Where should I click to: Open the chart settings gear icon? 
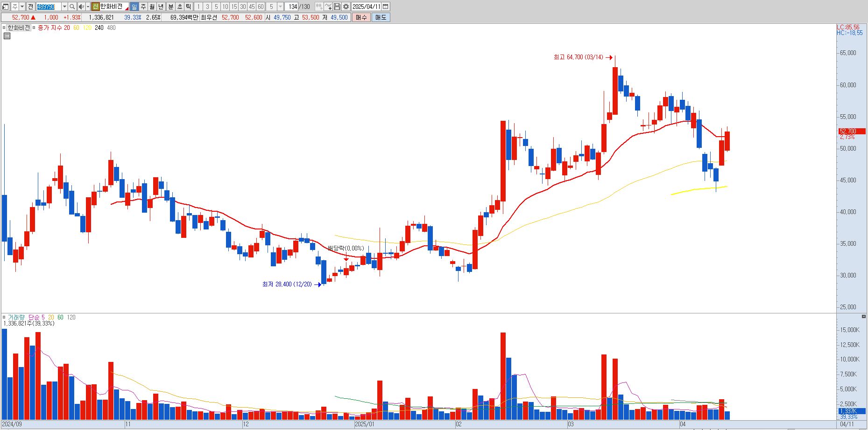point(346,7)
